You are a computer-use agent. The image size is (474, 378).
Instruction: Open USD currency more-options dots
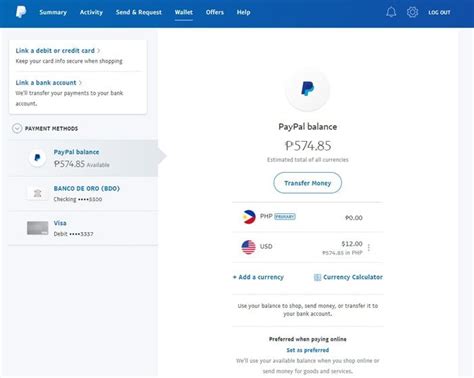(x=369, y=248)
